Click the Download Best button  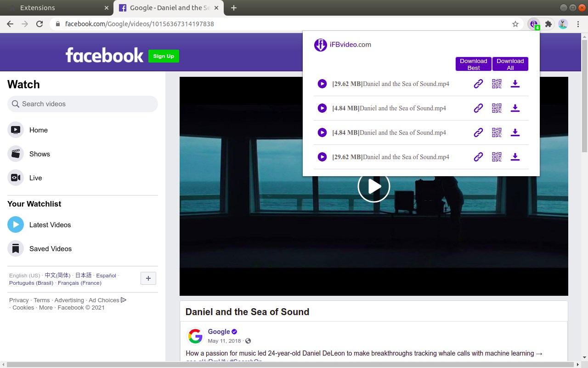[x=473, y=64]
